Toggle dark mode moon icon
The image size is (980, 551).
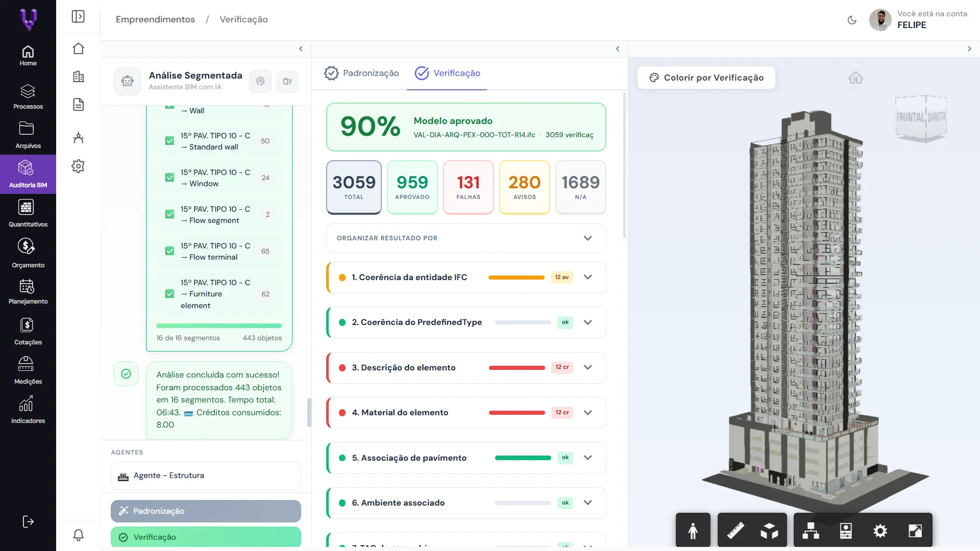852,20
